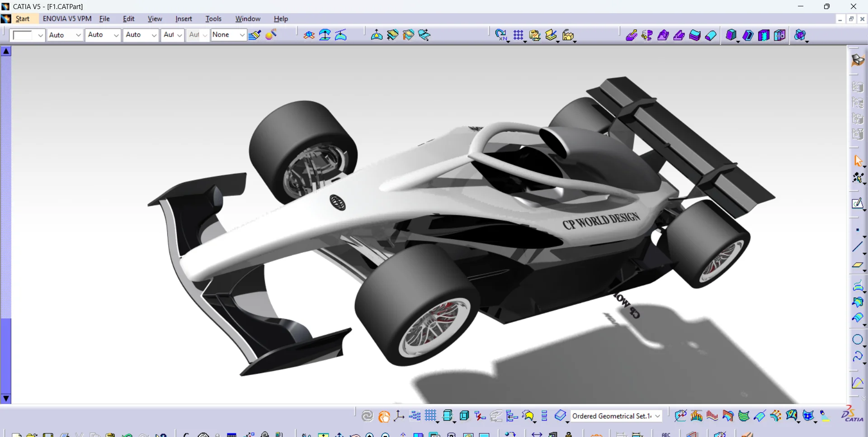868x437 pixels.
Task: Click the left vertical scrollbar track
Action: (x=6, y=181)
